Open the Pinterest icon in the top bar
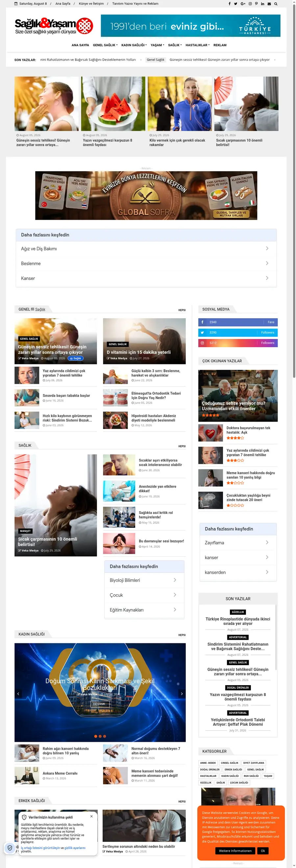 tap(256, 4)
